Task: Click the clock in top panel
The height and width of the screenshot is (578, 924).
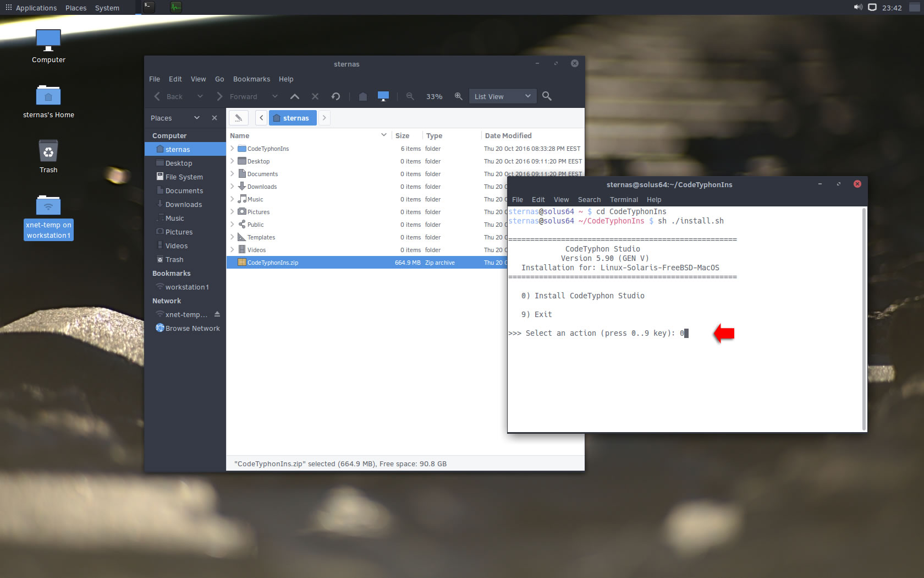Action: 892,8
